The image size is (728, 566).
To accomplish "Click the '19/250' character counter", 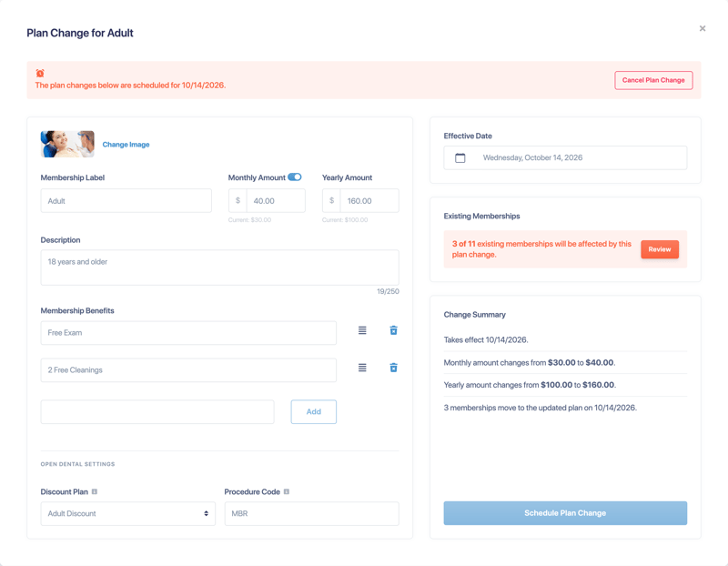I will click(x=388, y=291).
